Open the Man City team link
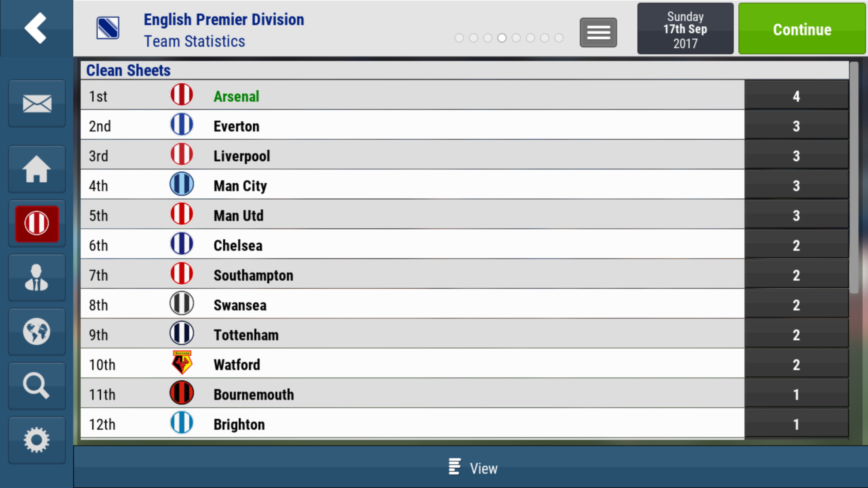 [240, 186]
